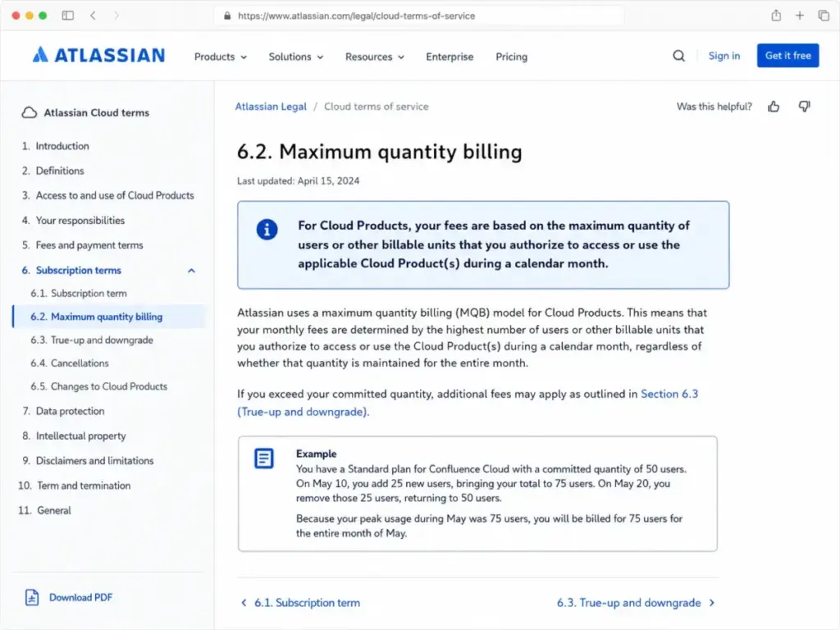Click the next-page chevron near 6.3
Screen dimensions: 840x630
(712, 603)
